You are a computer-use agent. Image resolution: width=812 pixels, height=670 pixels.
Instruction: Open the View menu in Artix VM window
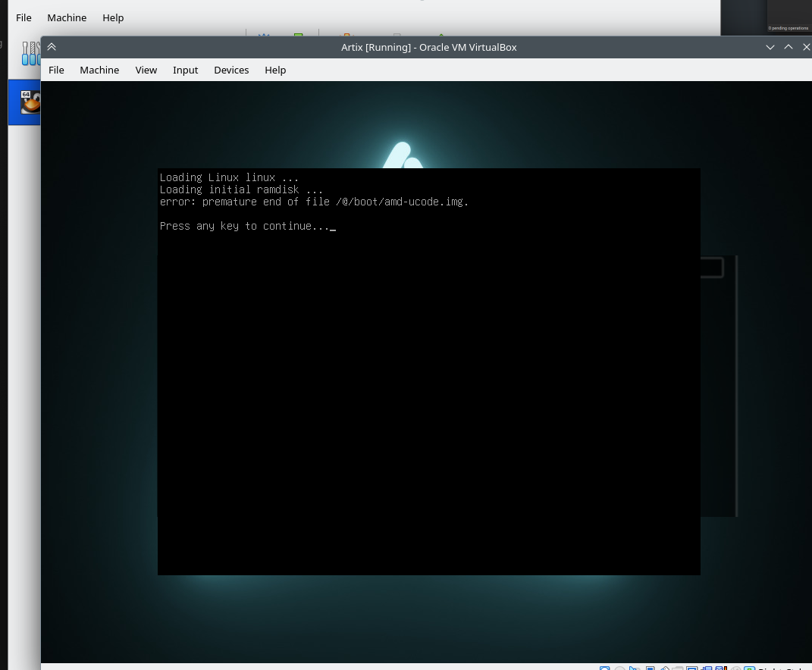coord(146,70)
